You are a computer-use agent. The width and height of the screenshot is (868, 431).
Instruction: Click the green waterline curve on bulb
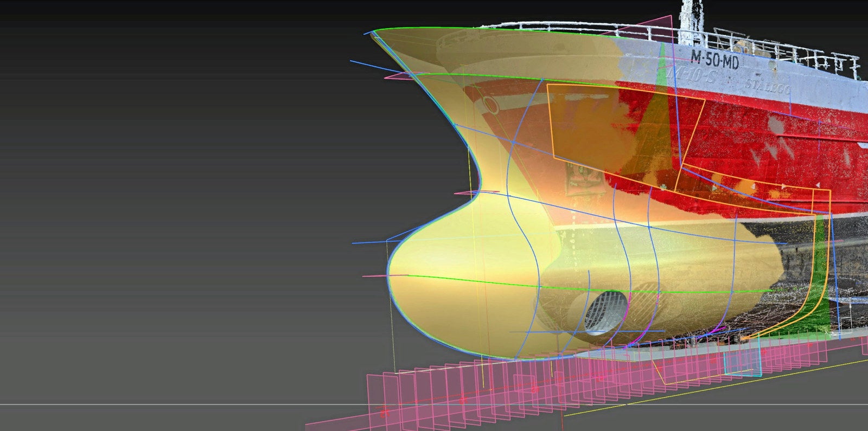[x=488, y=282]
